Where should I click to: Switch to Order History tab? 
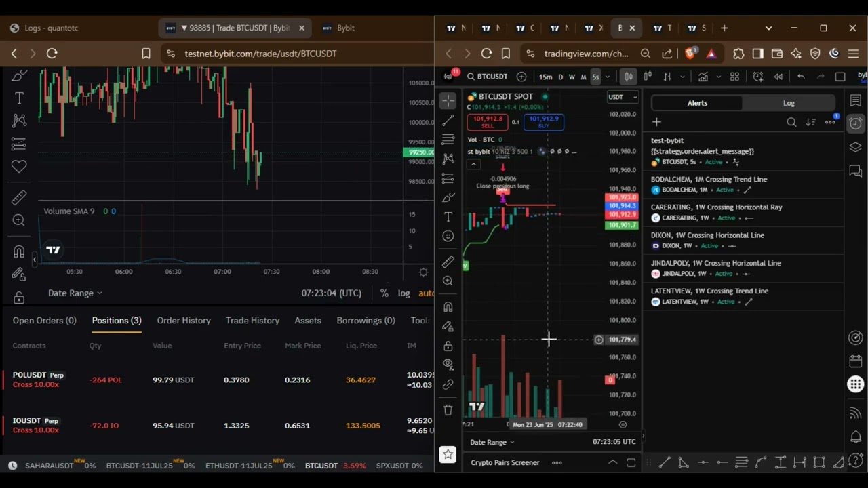[184, 320]
